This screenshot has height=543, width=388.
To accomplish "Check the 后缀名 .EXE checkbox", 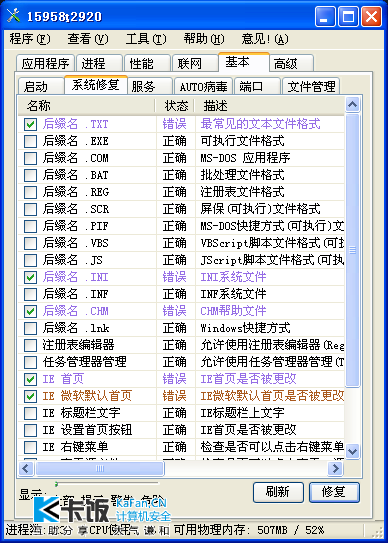I will (x=30, y=141).
